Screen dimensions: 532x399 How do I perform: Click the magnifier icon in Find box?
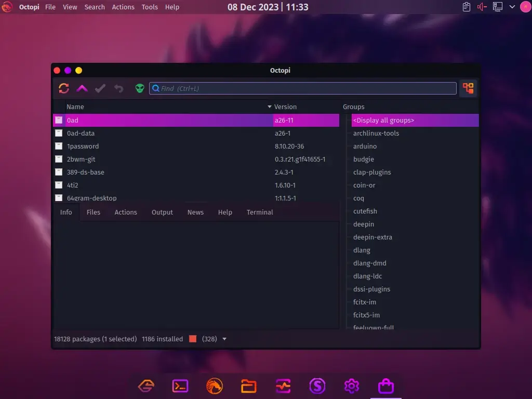pos(156,88)
